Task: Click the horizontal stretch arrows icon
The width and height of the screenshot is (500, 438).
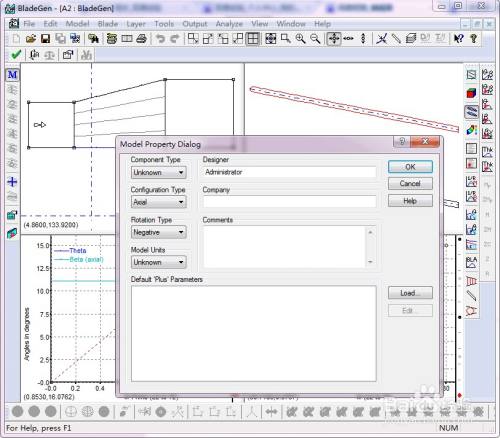Action: 349,39
